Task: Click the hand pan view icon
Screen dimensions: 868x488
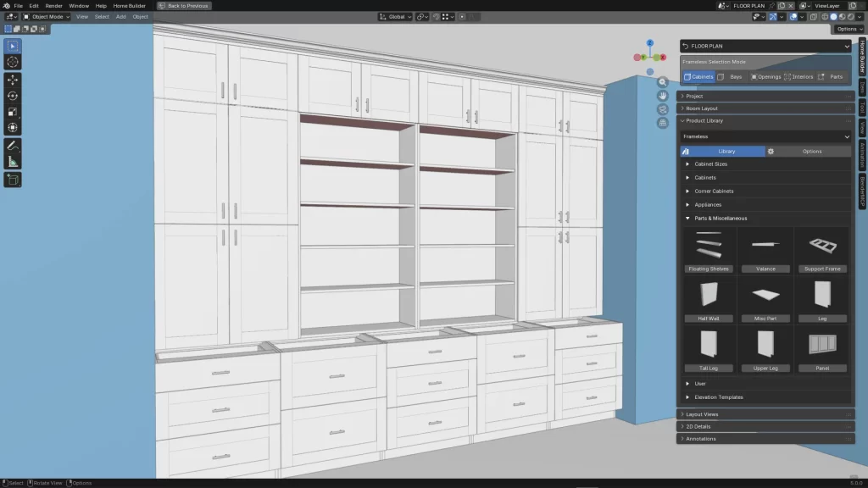Action: pos(663,96)
